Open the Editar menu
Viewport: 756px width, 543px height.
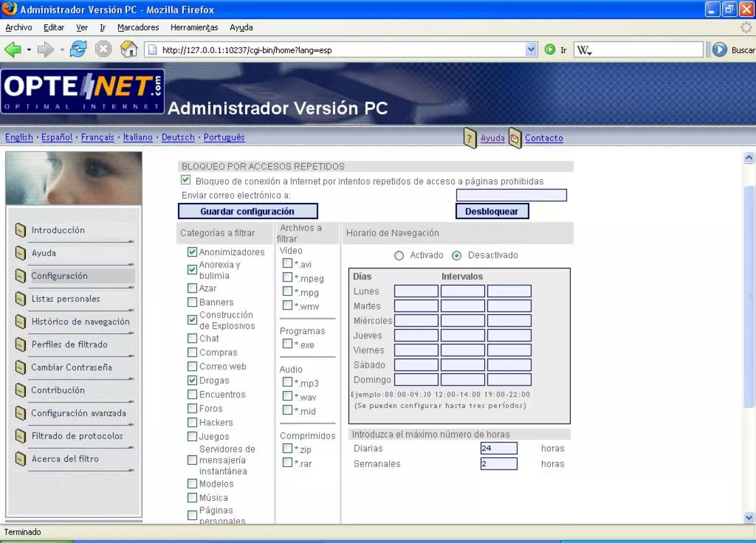point(54,27)
